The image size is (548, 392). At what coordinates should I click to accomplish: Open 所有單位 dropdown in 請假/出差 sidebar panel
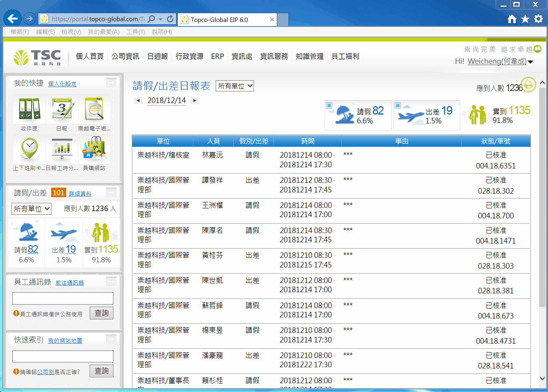[x=32, y=209]
